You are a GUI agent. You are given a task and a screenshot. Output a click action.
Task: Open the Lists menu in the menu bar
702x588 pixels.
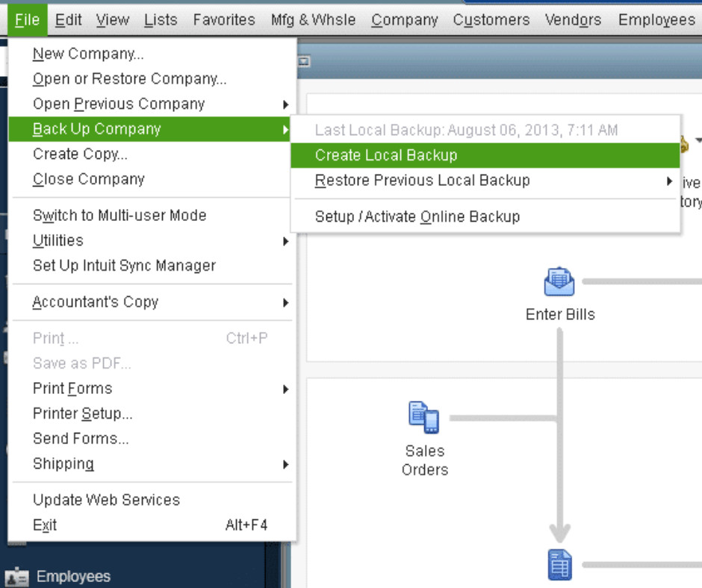click(161, 19)
